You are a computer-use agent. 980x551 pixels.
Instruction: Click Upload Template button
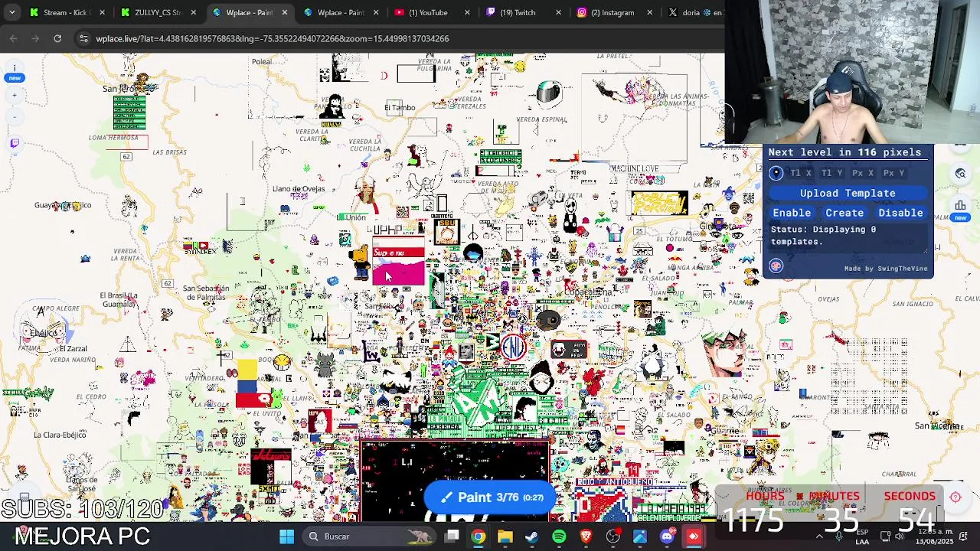[x=848, y=193]
